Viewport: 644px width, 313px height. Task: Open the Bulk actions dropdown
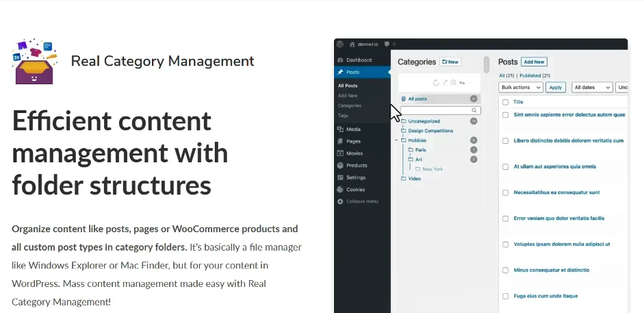(521, 88)
